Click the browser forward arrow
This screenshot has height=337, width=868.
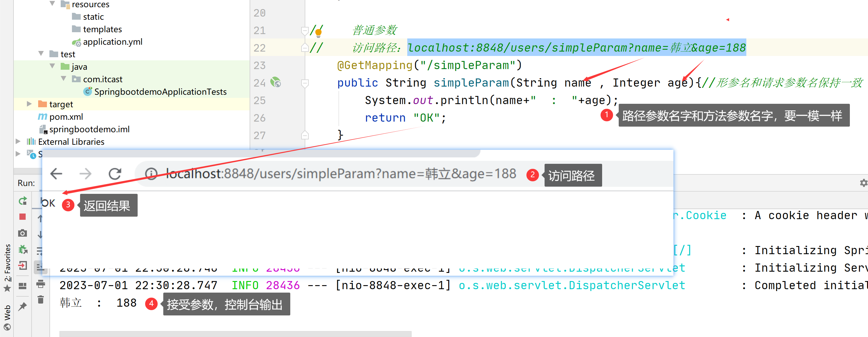tap(85, 174)
